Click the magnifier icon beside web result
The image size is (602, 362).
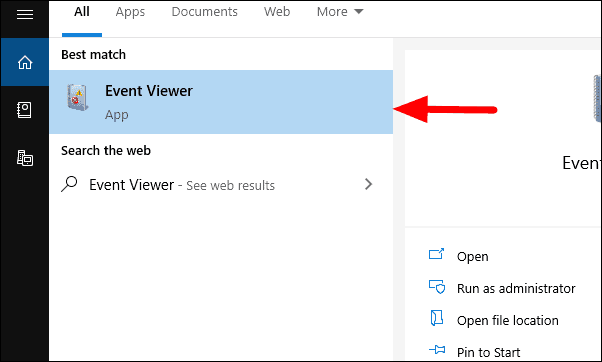pos(69,184)
